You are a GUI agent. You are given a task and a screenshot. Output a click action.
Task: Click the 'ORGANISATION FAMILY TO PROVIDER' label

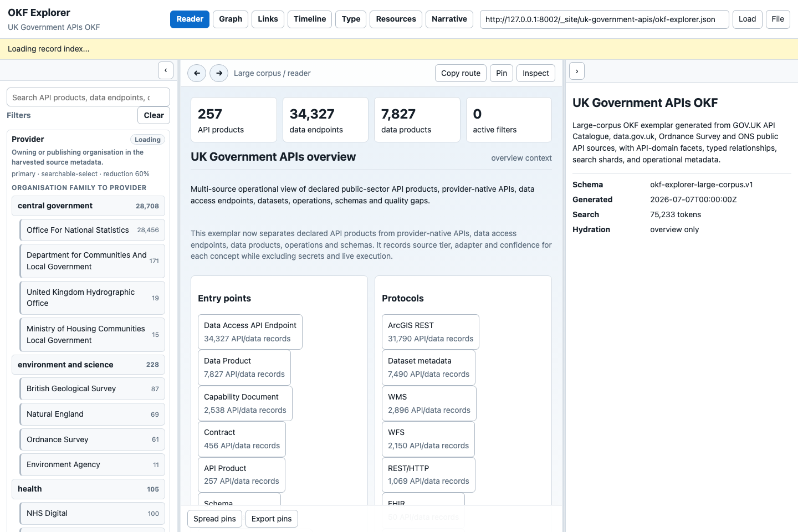tap(79, 188)
